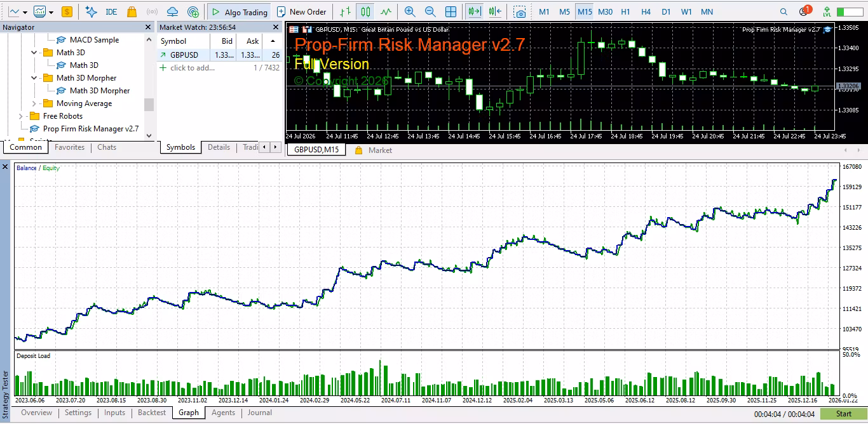Screen dimensions: 868x424
Task: Select the M1 timeframe
Action: 545,11
